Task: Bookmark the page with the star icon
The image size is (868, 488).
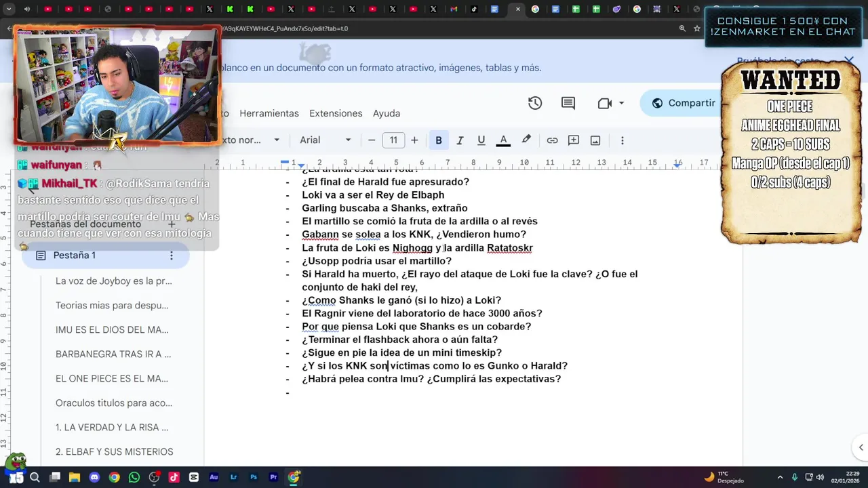Action: coord(697,28)
